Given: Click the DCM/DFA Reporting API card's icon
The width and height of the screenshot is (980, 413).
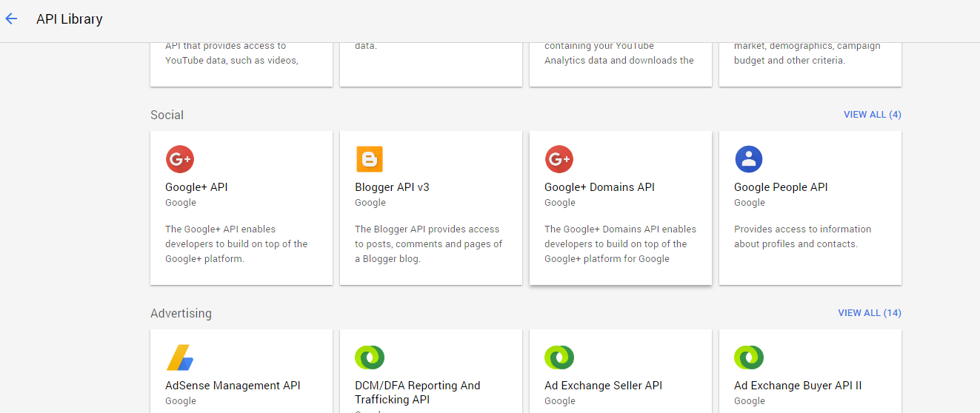Looking at the screenshot, I should pyautogui.click(x=369, y=357).
